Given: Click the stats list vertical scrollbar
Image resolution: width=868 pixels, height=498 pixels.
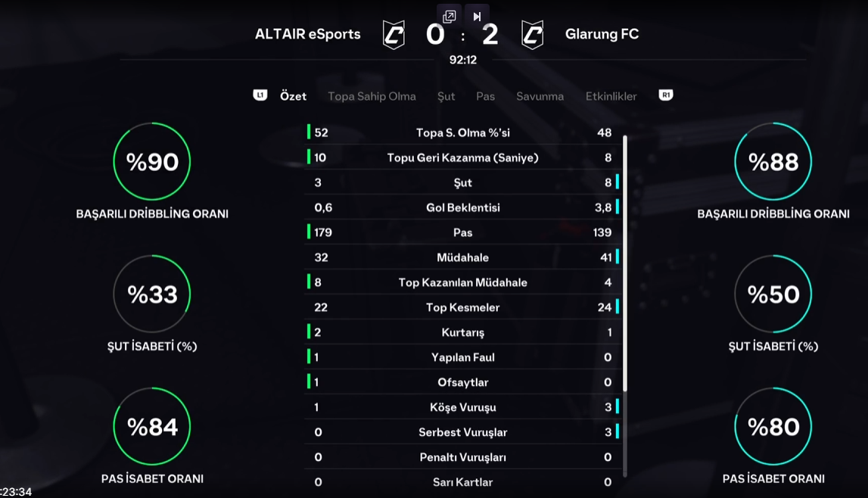Looking at the screenshot, I should (625, 265).
